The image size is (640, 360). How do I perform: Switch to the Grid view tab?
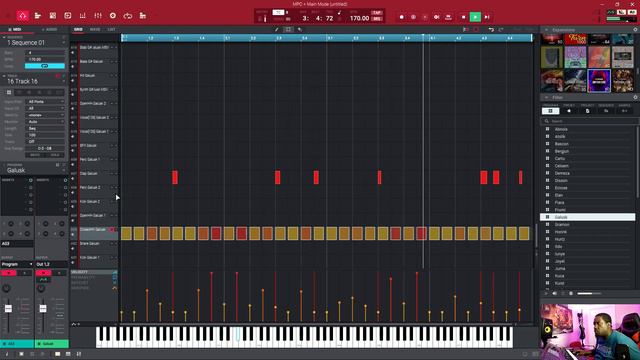(x=78, y=29)
